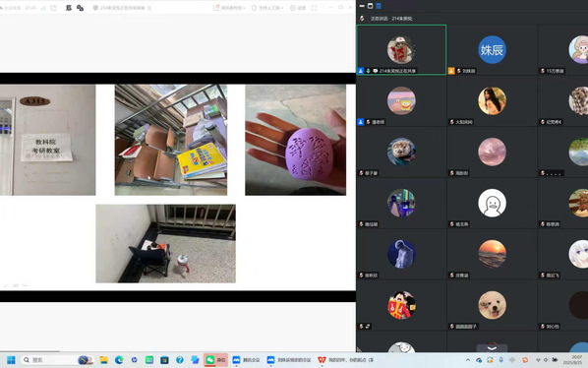Click the grid view layout icon
Screen dimensions: 588x368
[x=379, y=6]
